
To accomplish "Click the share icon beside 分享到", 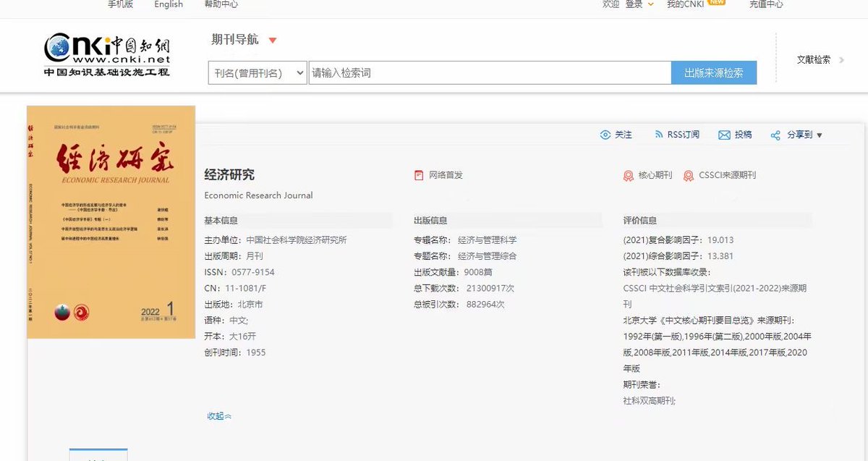I will (x=775, y=135).
